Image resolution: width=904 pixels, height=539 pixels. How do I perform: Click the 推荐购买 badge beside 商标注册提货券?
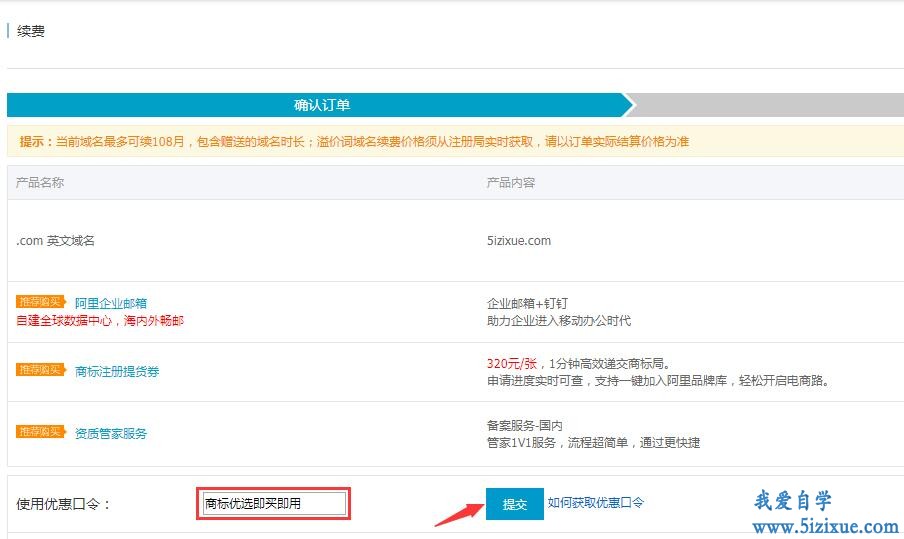coord(40,370)
